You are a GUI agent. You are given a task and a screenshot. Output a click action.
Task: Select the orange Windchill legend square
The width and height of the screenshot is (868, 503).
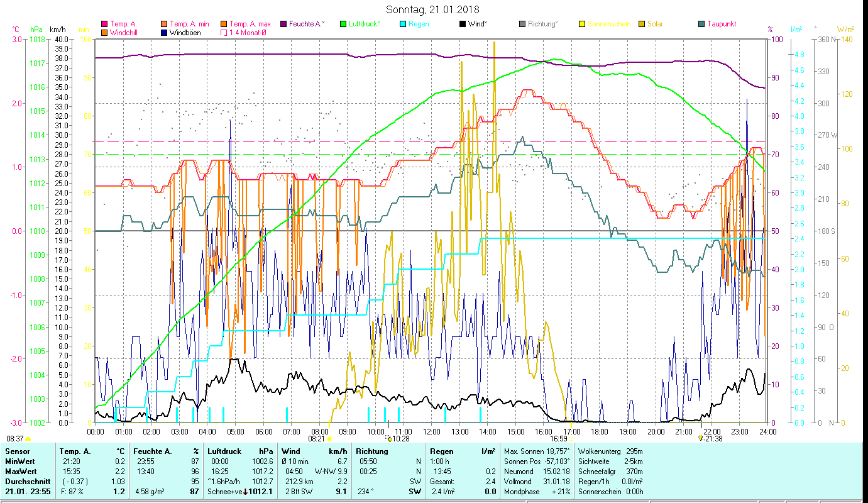(x=104, y=33)
